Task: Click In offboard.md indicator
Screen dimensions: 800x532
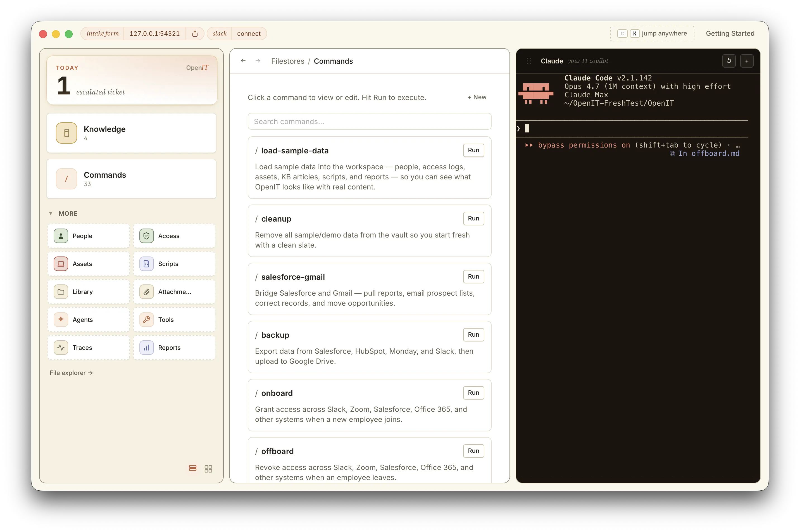Action: (704, 153)
